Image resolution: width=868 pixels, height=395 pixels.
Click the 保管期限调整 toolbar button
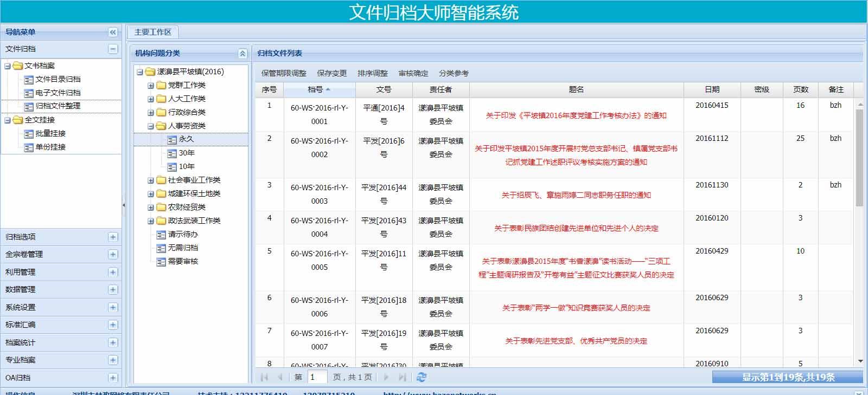pyautogui.click(x=284, y=73)
